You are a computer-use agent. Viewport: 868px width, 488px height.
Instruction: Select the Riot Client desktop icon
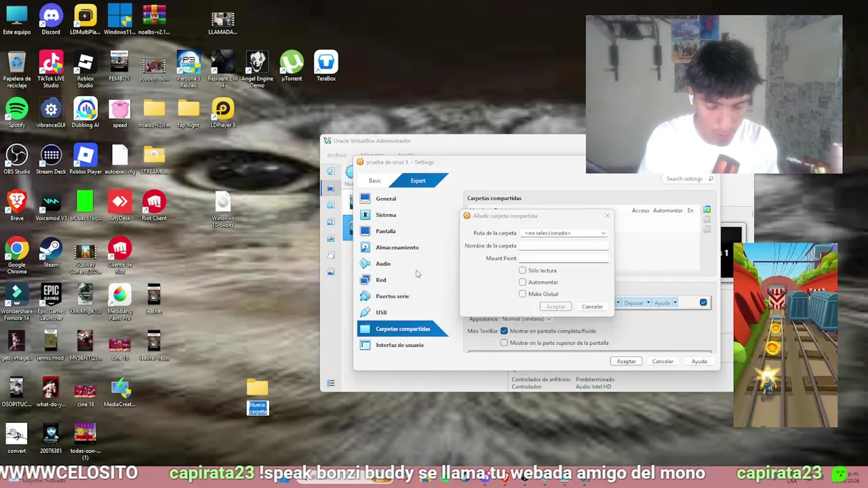coord(154,206)
